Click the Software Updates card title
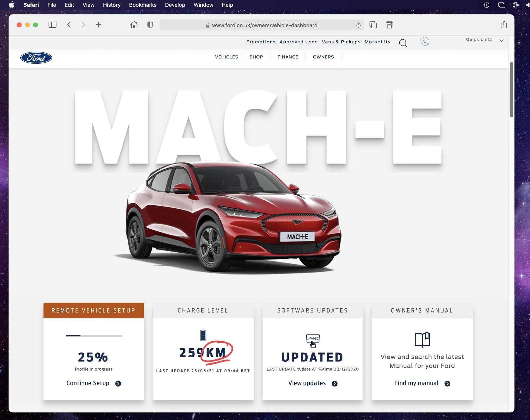530x420 pixels. click(312, 310)
